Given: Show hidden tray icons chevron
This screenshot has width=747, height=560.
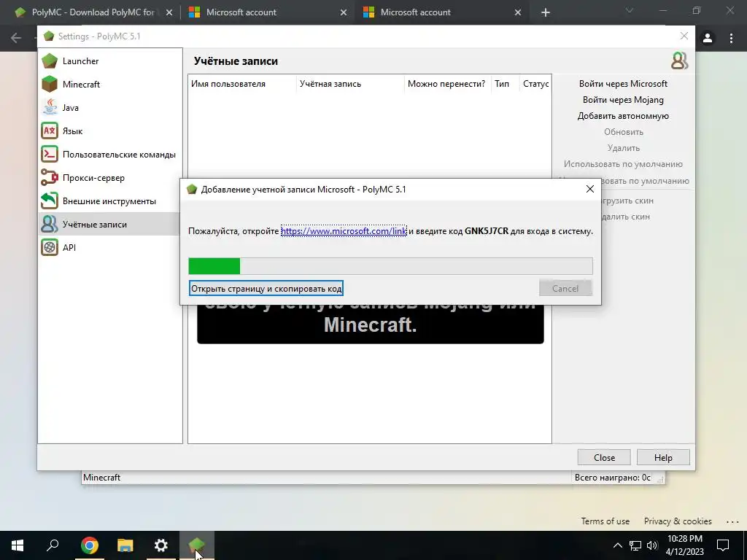Looking at the screenshot, I should [x=617, y=545].
